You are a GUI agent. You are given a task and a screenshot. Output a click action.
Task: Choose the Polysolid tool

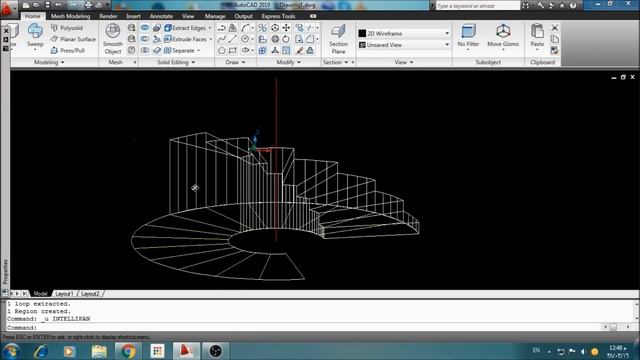(x=67, y=28)
